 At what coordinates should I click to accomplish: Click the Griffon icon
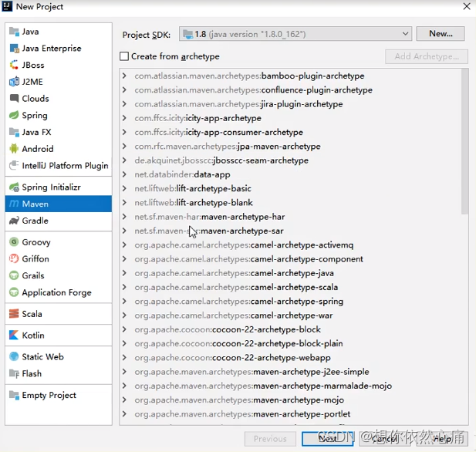click(x=14, y=258)
